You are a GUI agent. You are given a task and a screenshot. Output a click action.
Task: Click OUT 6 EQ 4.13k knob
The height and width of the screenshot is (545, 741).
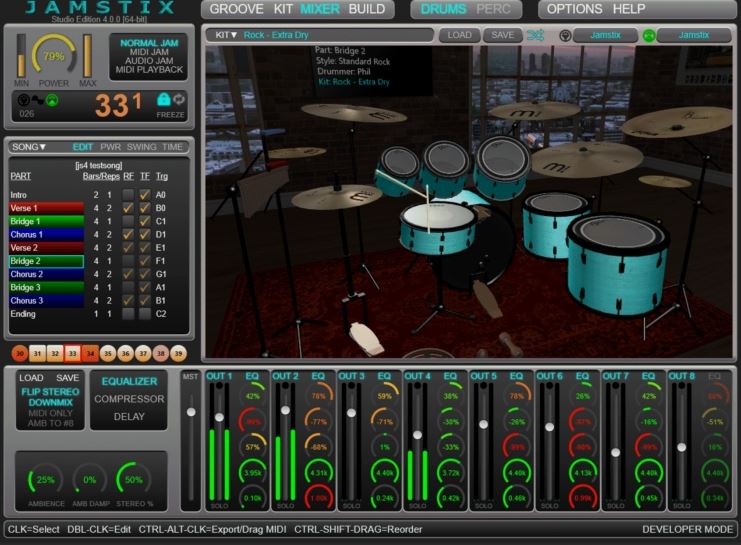[x=583, y=472]
